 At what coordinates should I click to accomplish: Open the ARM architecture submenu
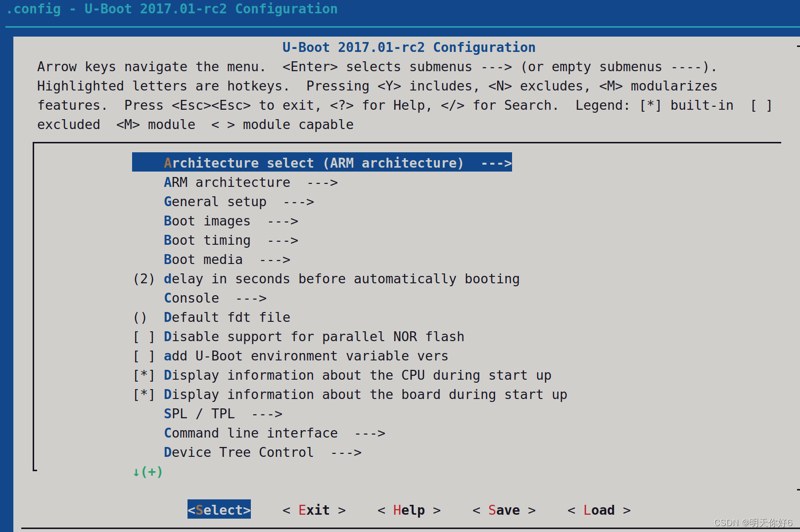click(x=251, y=182)
